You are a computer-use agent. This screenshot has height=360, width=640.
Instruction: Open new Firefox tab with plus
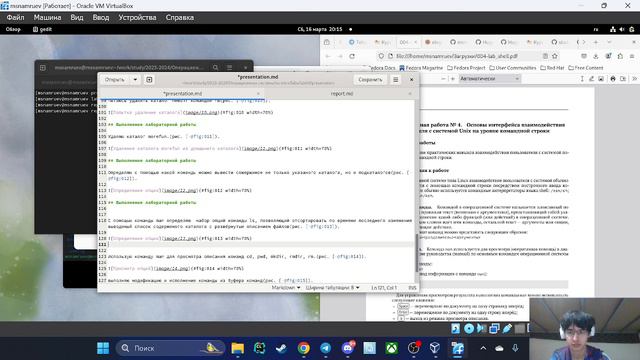coord(596,42)
